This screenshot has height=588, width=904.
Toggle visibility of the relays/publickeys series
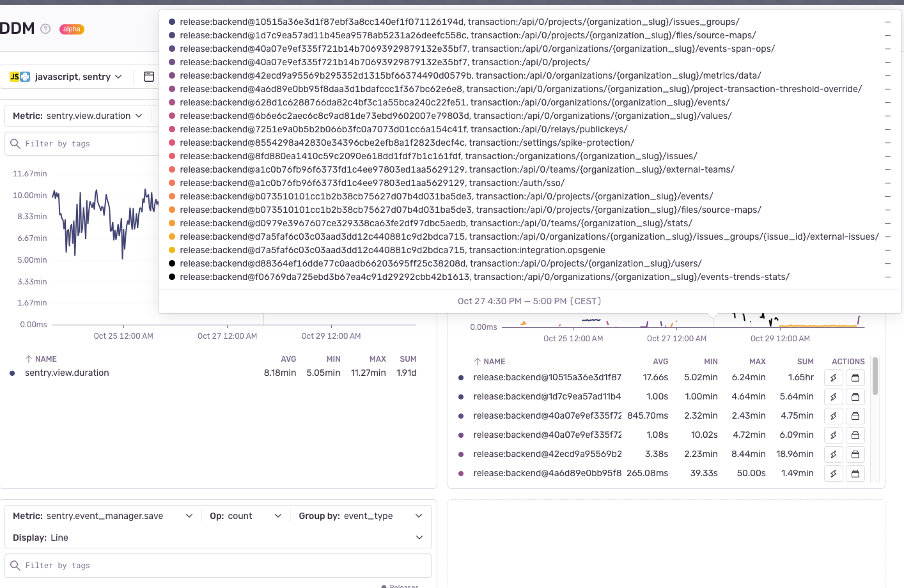point(887,129)
